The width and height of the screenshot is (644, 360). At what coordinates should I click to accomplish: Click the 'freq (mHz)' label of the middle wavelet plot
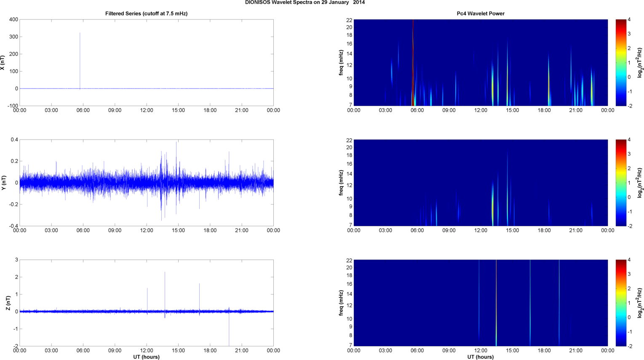pos(341,183)
